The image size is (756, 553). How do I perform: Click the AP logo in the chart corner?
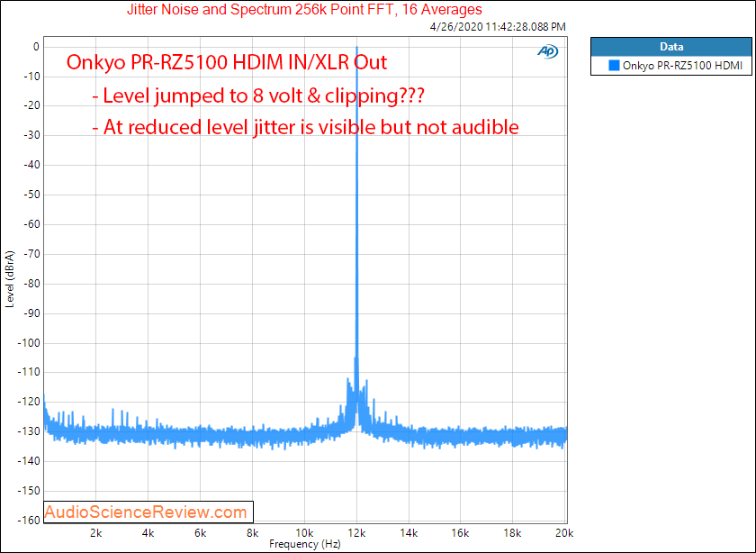click(x=548, y=51)
